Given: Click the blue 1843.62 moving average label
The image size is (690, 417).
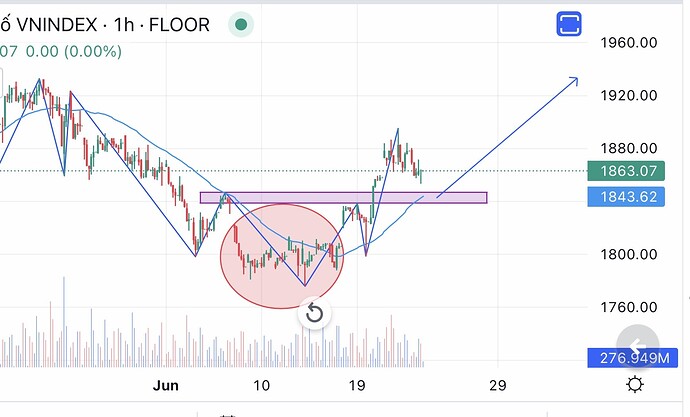Looking at the screenshot, I should [626, 197].
